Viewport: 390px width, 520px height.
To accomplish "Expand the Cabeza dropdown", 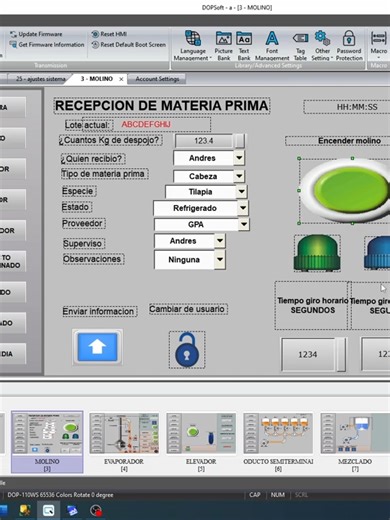I will (239, 176).
